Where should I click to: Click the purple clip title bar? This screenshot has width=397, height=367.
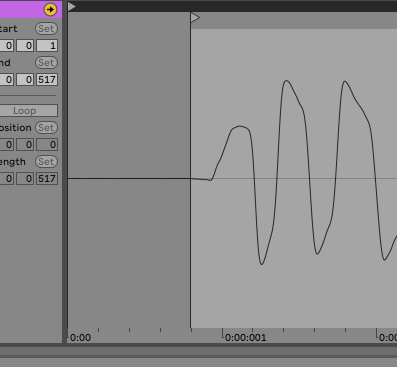22,9
